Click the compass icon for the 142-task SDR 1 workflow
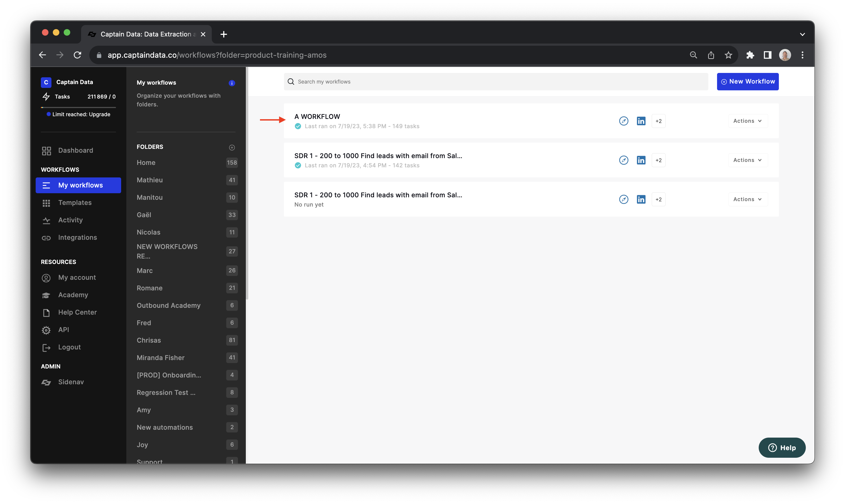This screenshot has height=504, width=845. pos(624,160)
